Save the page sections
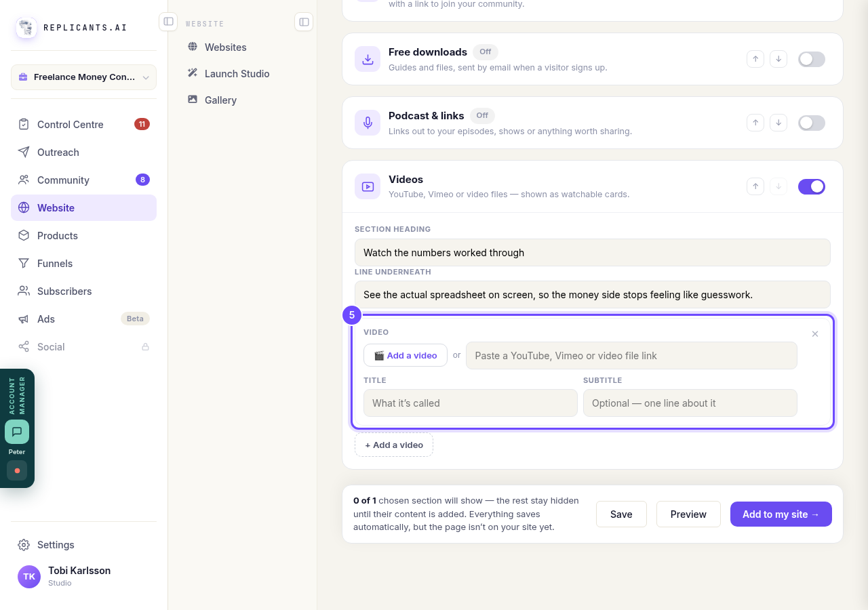 click(x=621, y=514)
